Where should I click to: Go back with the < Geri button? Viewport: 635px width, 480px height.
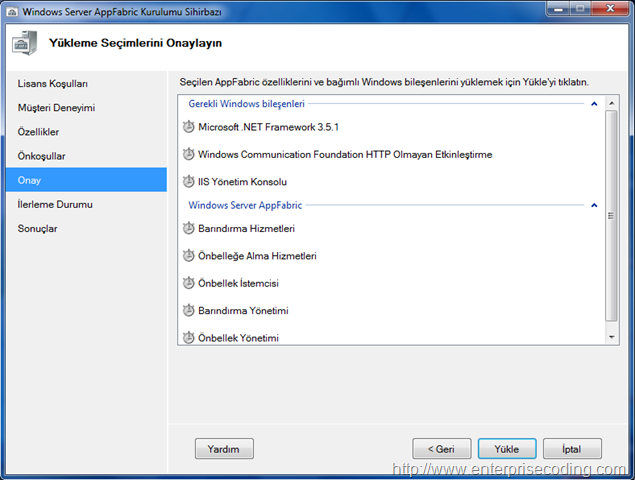442,449
